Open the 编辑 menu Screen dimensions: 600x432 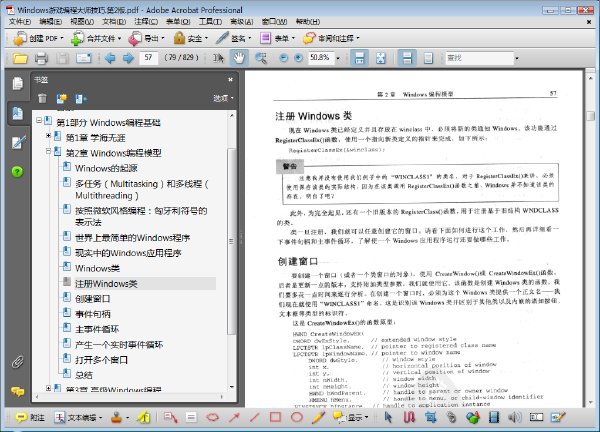click(x=51, y=22)
